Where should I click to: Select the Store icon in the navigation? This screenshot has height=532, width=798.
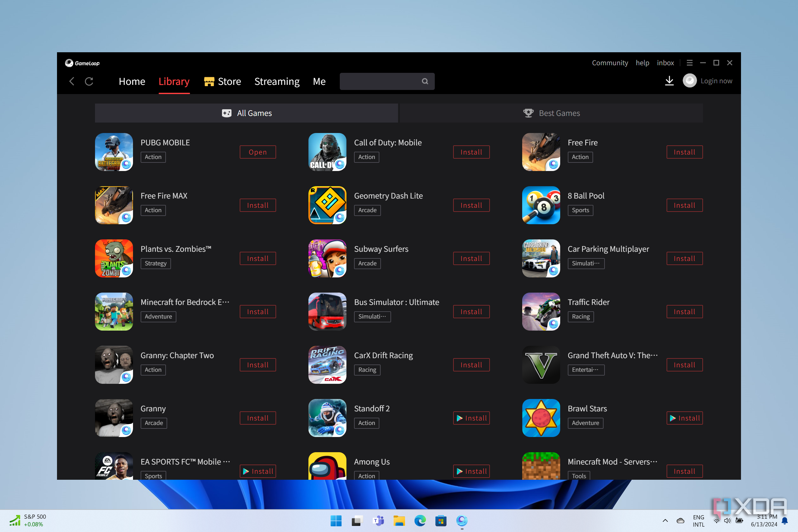pyautogui.click(x=210, y=81)
